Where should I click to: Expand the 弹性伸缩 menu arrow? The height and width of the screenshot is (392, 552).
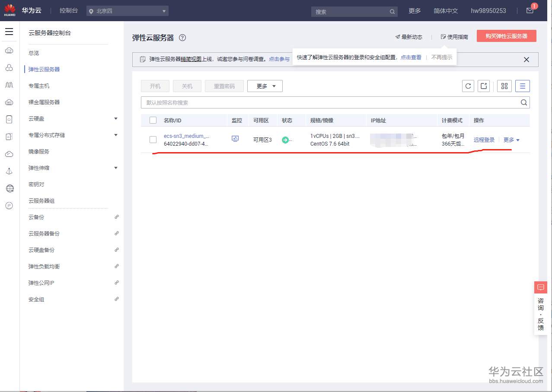click(116, 168)
